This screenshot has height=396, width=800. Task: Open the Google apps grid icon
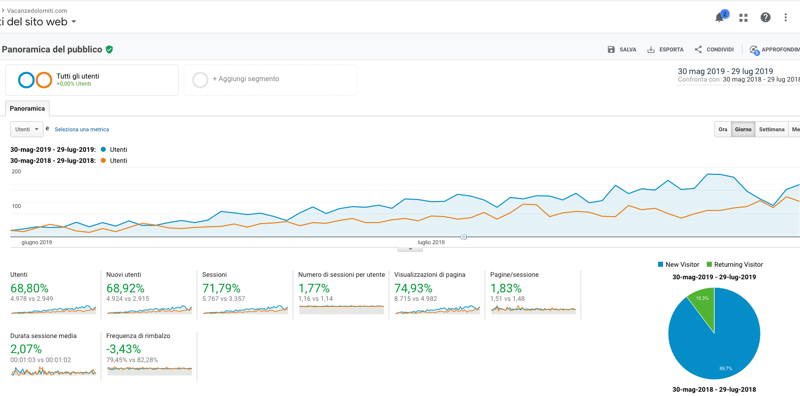pyautogui.click(x=743, y=18)
